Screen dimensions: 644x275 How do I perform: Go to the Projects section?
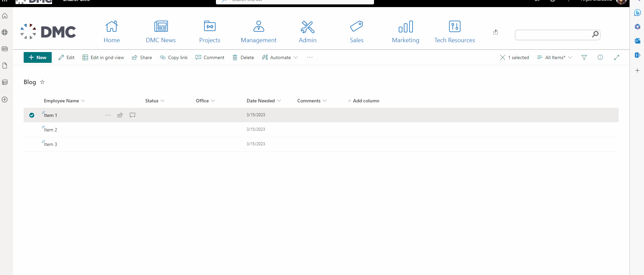[x=210, y=32]
